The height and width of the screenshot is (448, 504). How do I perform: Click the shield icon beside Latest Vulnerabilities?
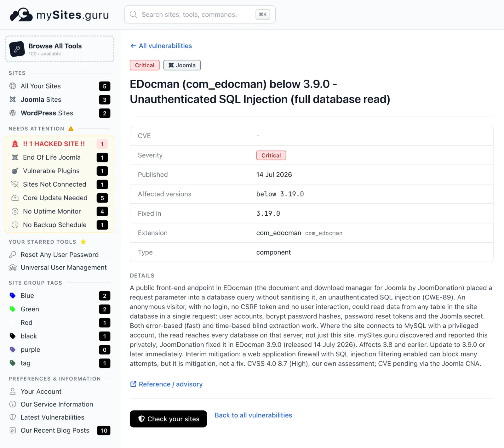[x=13, y=417]
